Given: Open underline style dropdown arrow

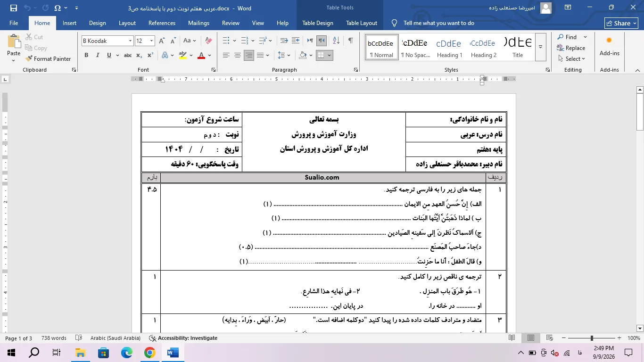Looking at the screenshot, I should (x=117, y=55).
